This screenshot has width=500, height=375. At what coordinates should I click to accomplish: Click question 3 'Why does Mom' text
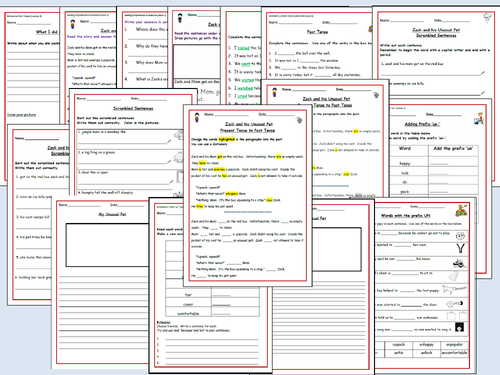tap(151, 62)
